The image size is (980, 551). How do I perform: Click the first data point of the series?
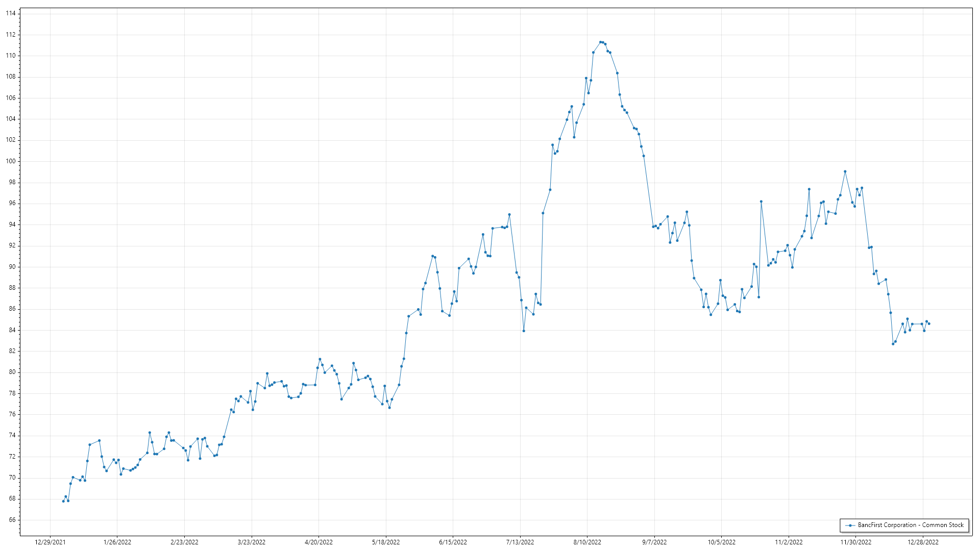pos(63,501)
